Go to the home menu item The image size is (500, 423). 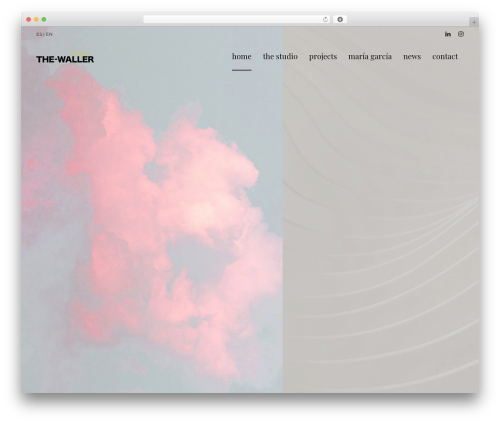click(242, 56)
